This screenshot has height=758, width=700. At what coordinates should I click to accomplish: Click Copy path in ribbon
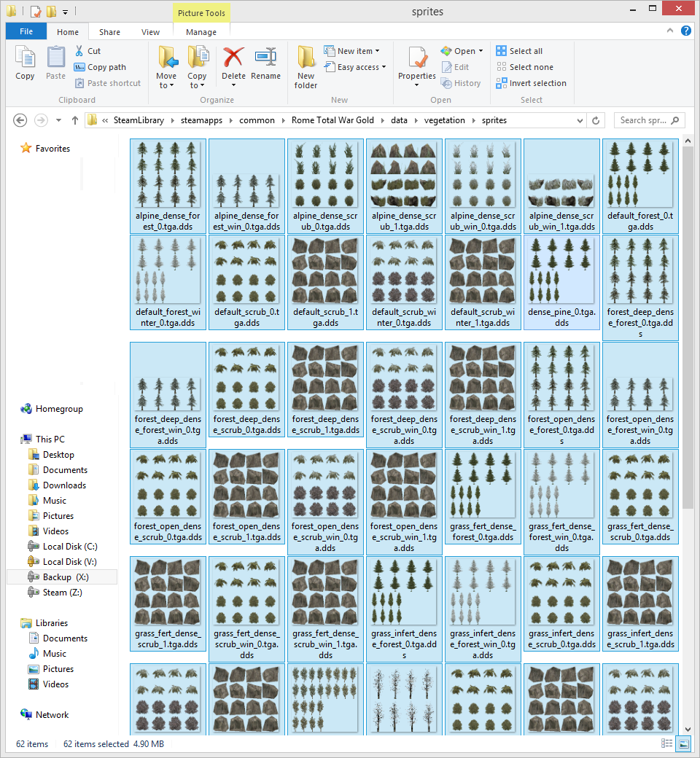100,67
